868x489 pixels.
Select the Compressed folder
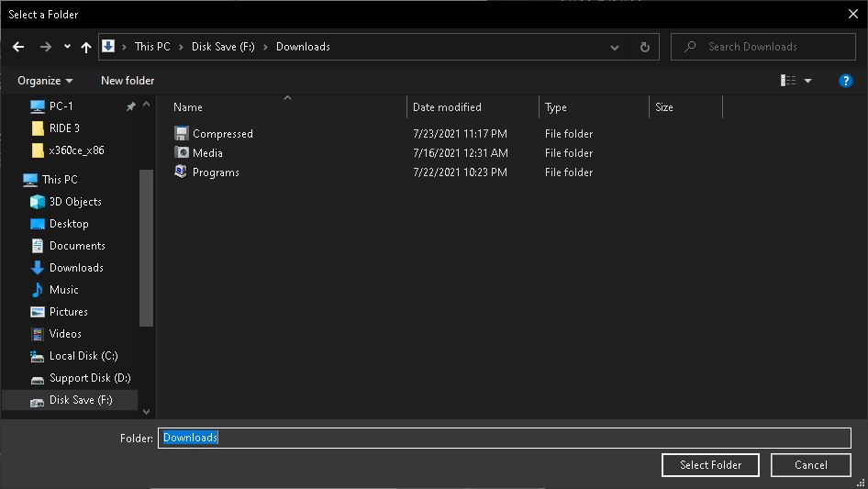tap(223, 133)
